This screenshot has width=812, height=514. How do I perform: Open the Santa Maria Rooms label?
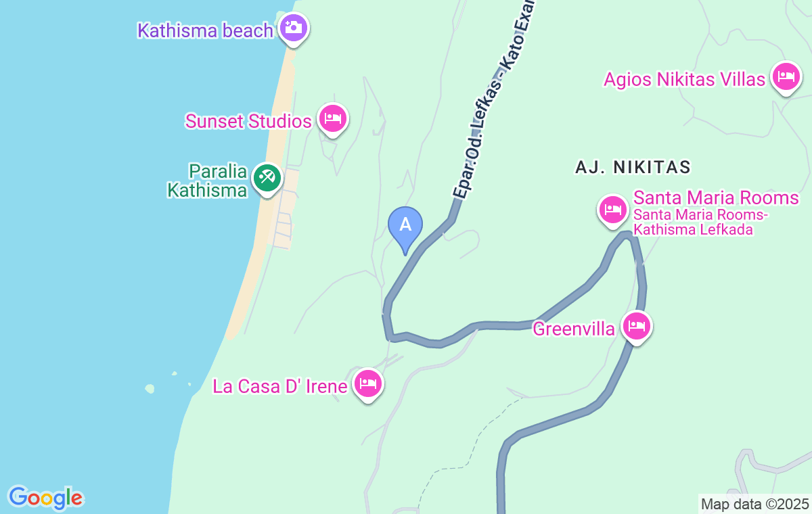[716, 198]
